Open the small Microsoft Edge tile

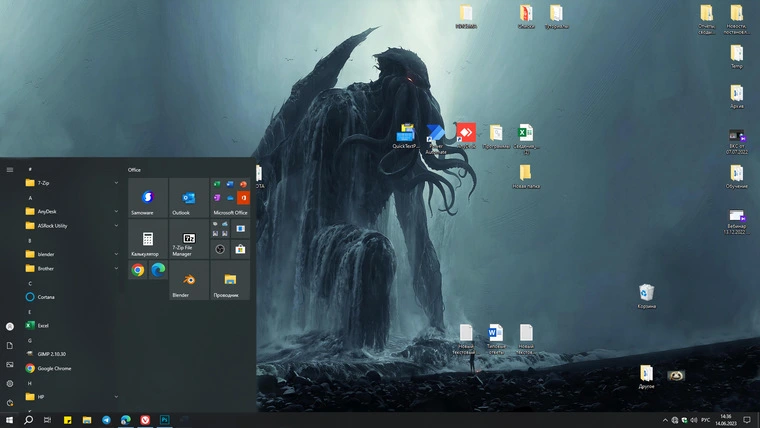[158, 270]
